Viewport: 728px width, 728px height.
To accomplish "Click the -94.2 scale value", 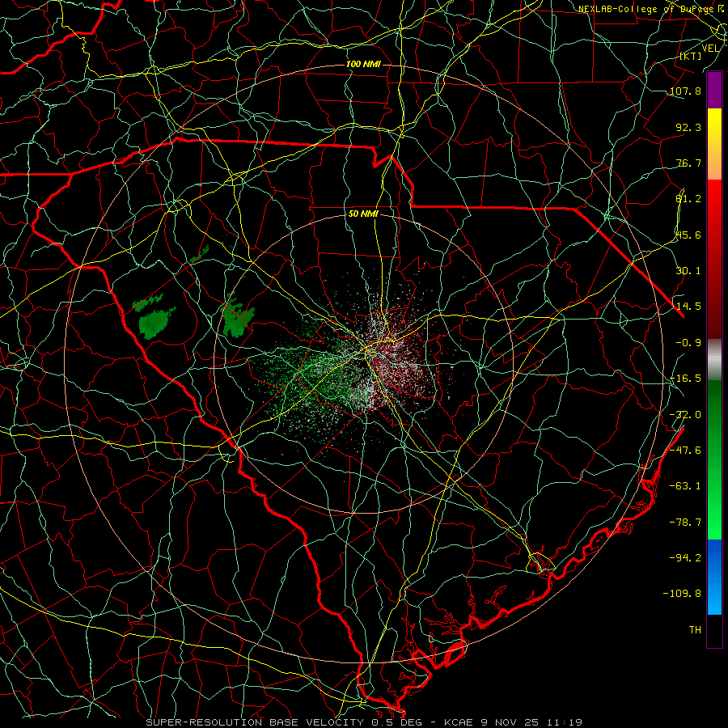I will pos(685,557).
